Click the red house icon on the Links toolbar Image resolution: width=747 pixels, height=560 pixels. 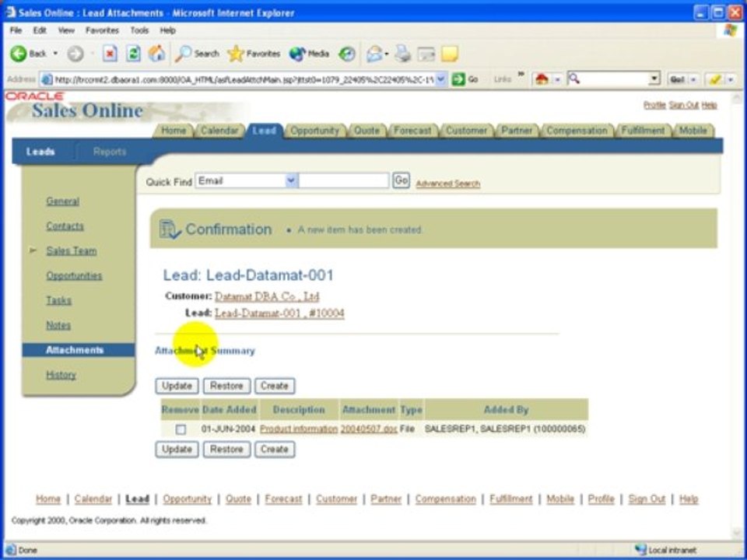(542, 79)
